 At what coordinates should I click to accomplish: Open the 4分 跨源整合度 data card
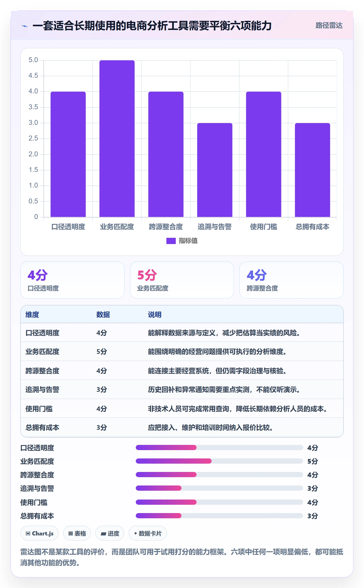[291, 280]
